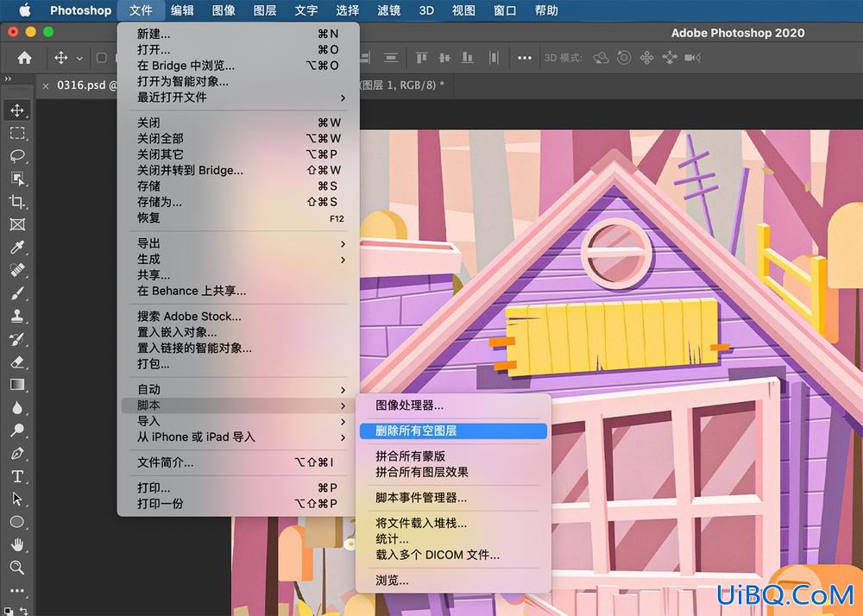Select the Clone Stamp tool
The image size is (863, 616).
[x=17, y=317]
